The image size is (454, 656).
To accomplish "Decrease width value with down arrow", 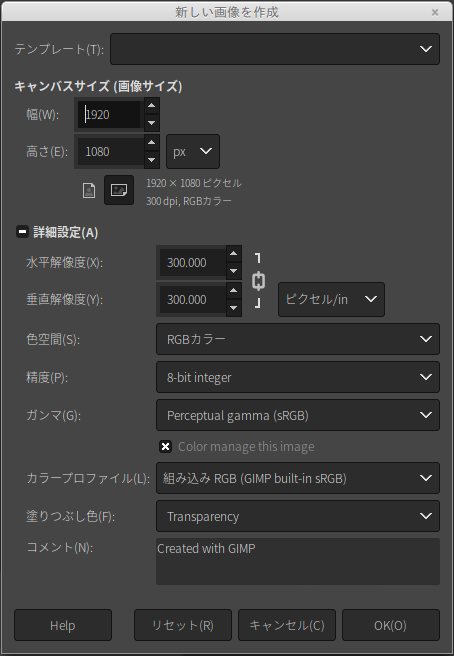I will pos(151,123).
